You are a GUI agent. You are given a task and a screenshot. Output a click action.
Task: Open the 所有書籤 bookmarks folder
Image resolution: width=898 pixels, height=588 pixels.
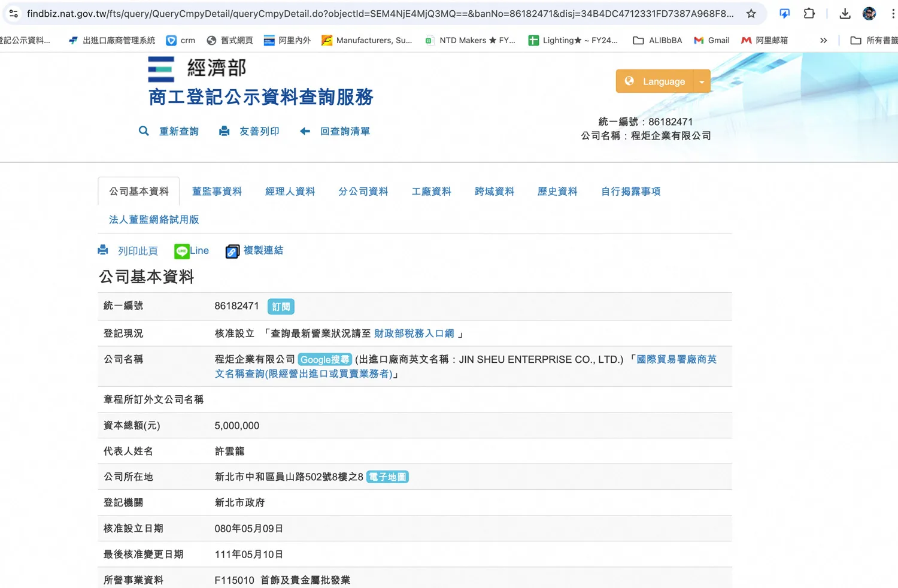pyautogui.click(x=874, y=40)
